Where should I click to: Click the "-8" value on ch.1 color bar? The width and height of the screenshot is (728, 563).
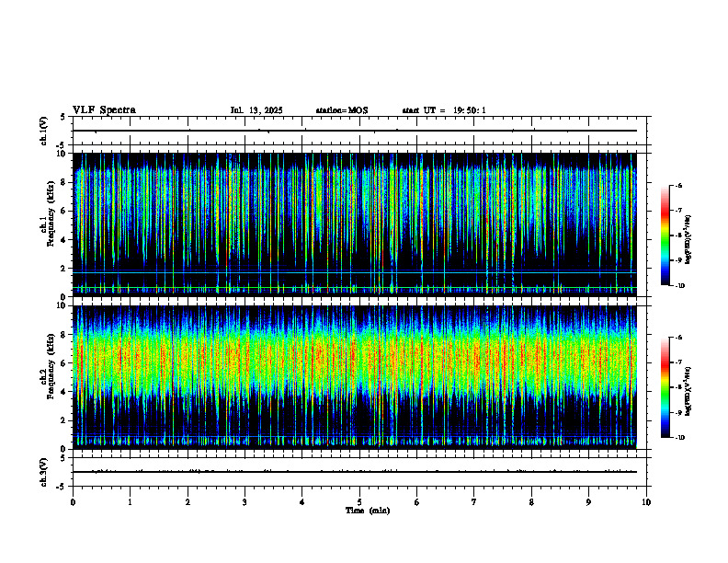pyautogui.click(x=678, y=236)
